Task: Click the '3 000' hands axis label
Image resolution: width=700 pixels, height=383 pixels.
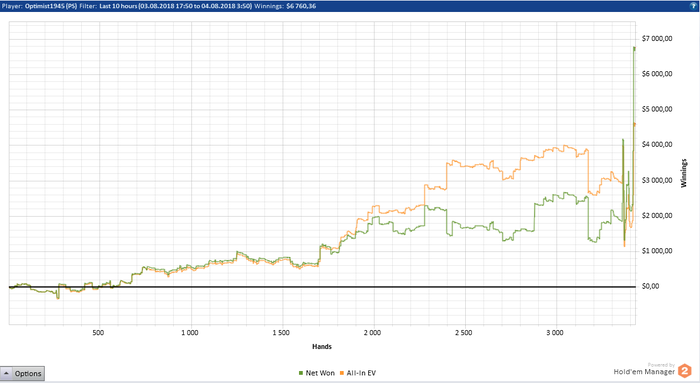Action: click(555, 333)
